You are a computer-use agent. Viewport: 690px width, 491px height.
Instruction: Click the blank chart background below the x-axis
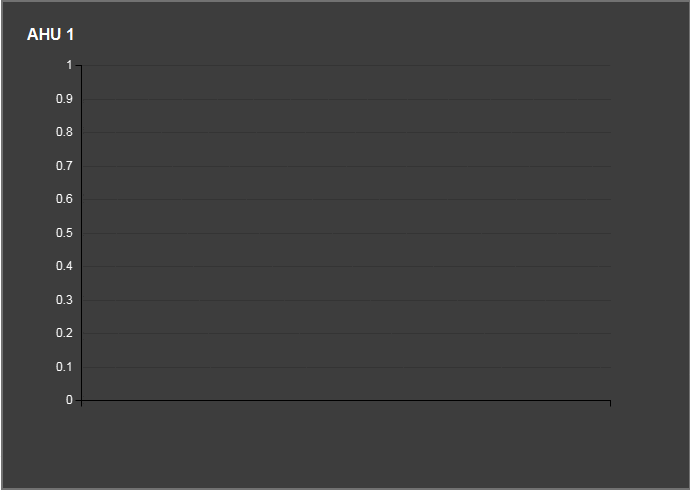click(346, 445)
